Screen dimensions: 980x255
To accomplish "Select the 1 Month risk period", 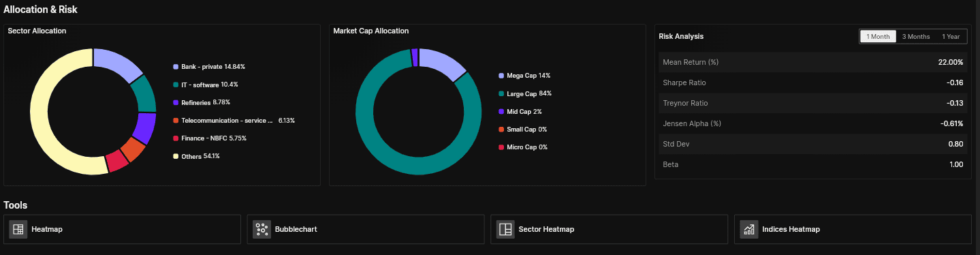I will [x=878, y=37].
